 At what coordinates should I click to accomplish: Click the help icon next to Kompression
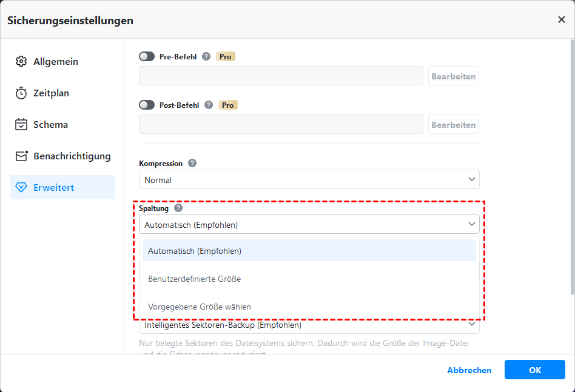point(192,163)
